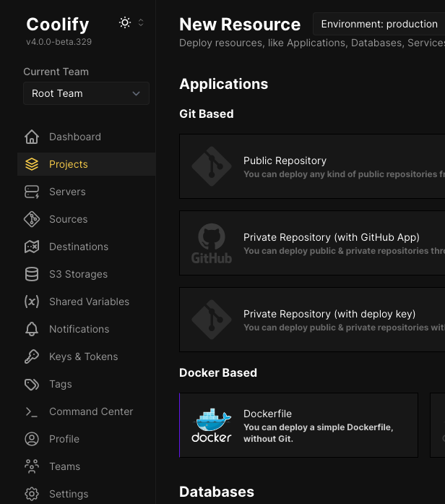This screenshot has width=445, height=504.
Task: Click the S3 Storages database icon
Action: (x=32, y=274)
